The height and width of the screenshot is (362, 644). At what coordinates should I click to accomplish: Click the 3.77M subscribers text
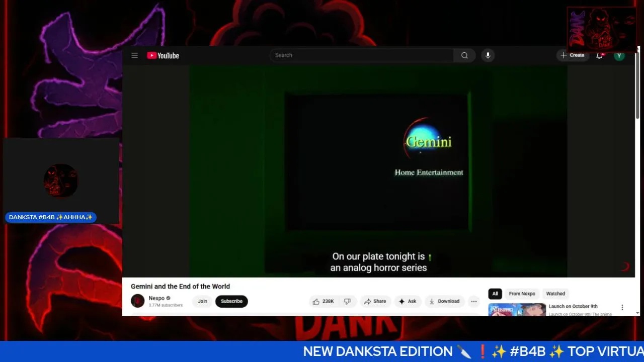pyautogui.click(x=166, y=305)
